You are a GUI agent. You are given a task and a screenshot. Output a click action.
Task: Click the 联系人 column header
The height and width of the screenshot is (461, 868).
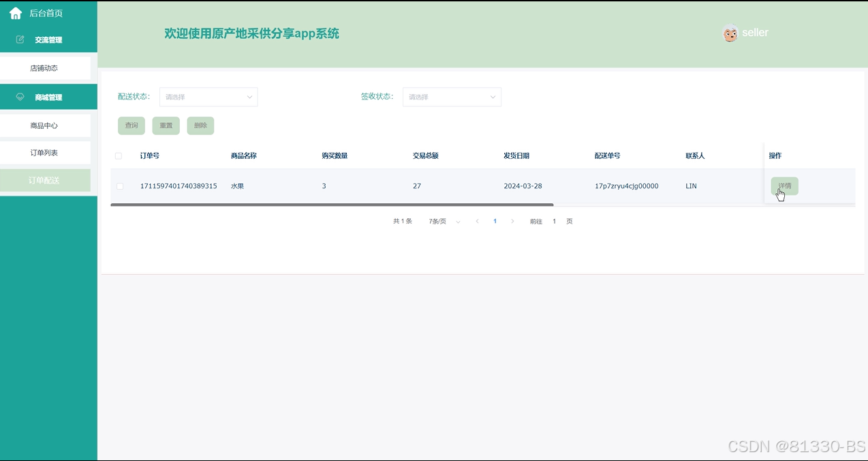click(x=695, y=155)
